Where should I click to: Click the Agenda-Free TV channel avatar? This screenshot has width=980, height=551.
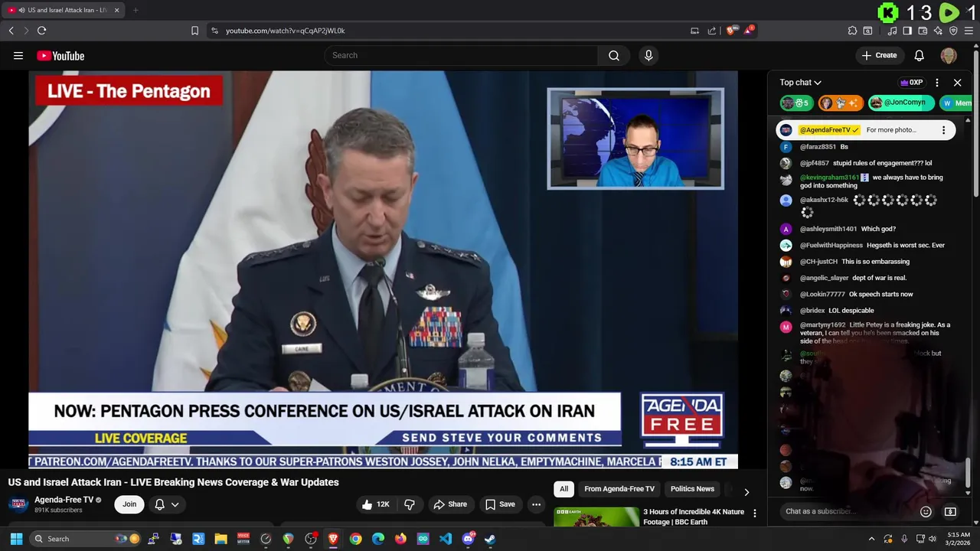18,504
